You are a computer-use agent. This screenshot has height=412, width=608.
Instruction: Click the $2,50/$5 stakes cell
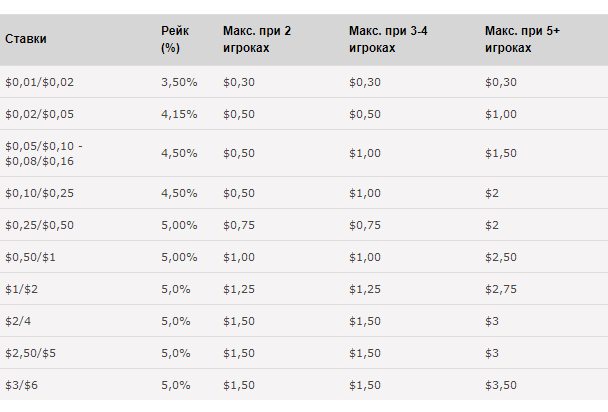coord(30,353)
